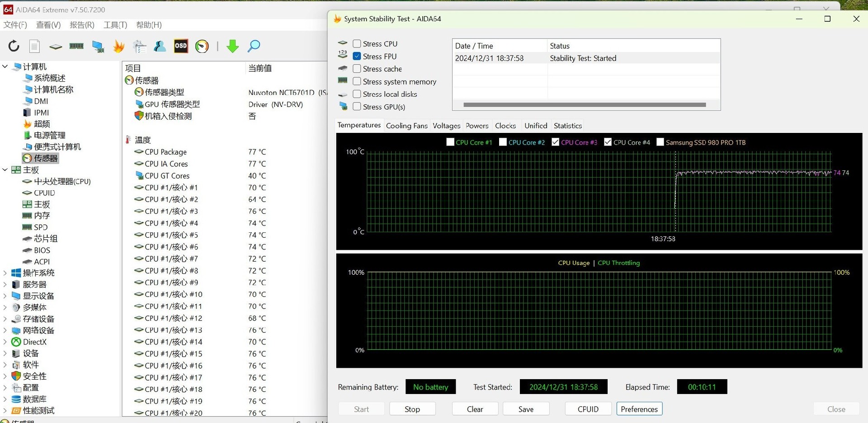Click the Stop button
Image resolution: width=868 pixels, height=423 pixels.
coord(412,409)
